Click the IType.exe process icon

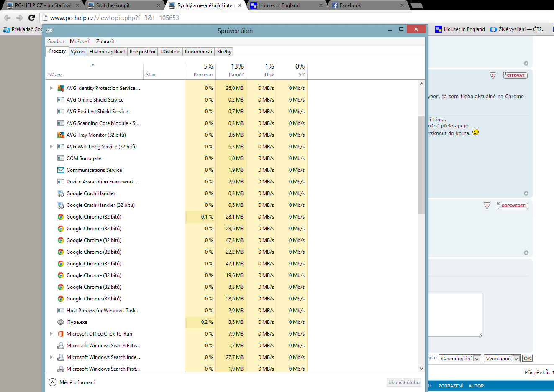61,322
